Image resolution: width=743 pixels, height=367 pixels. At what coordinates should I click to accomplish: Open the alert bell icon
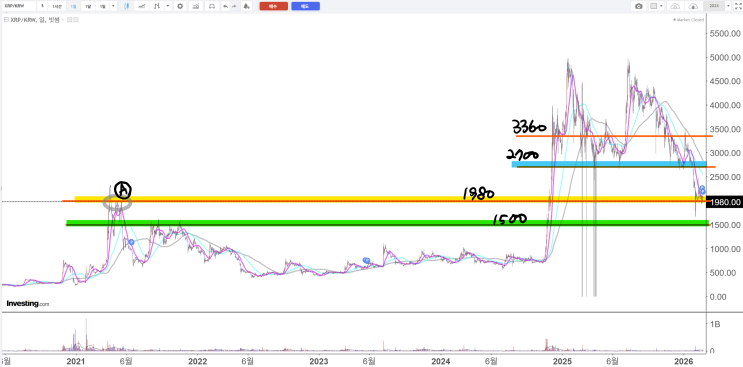(x=246, y=6)
